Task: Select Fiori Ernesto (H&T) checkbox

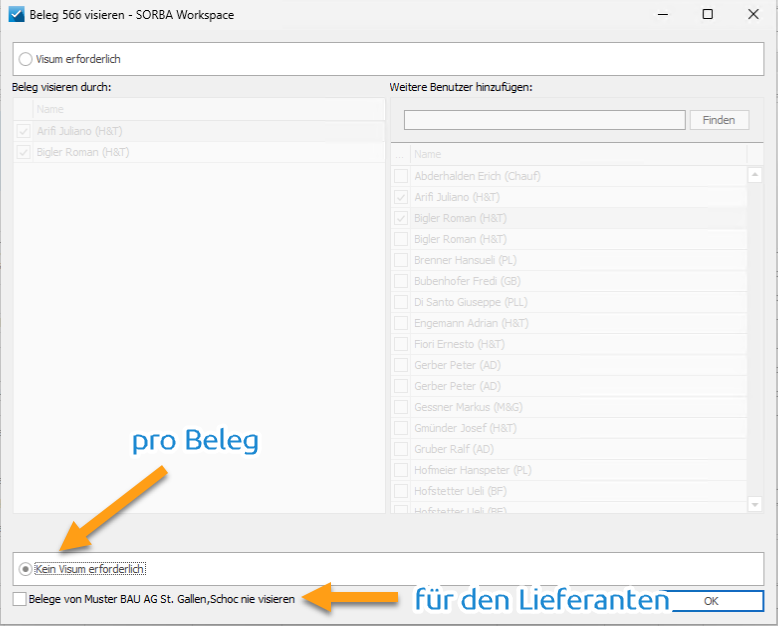Action: click(401, 344)
